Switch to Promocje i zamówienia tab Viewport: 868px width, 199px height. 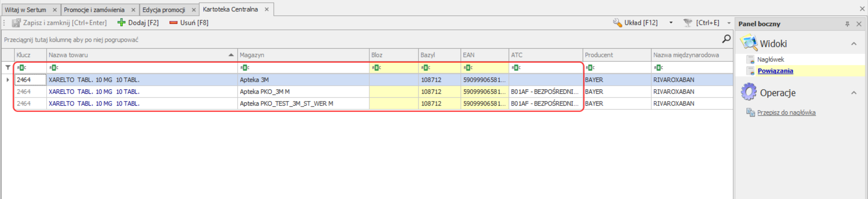[94, 9]
